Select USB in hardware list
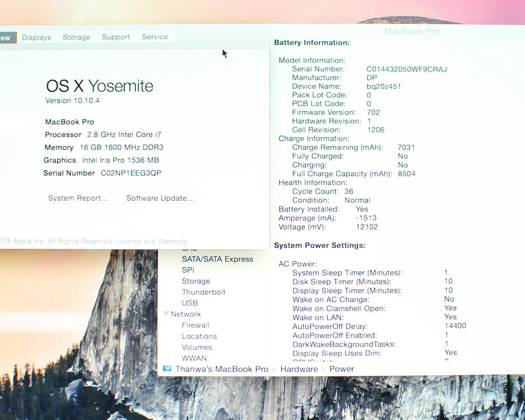The image size is (525, 420). click(x=190, y=303)
